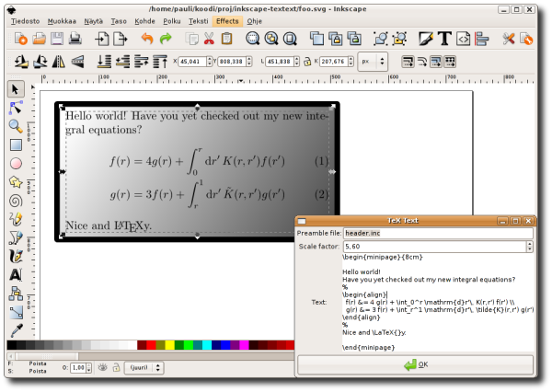This screenshot has height=392, width=552.
Task: Click OK in the TeX Text dialog
Action: point(416,364)
